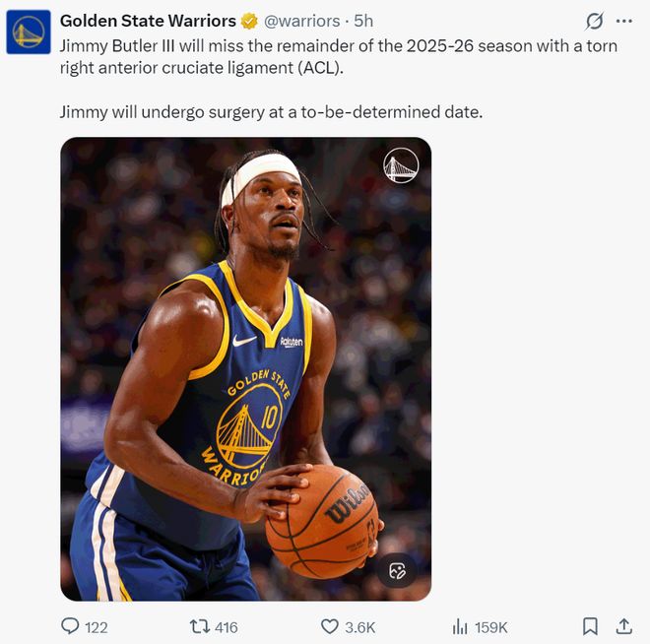Click the 159K views count
650x644 pixels.
pyautogui.click(x=491, y=627)
